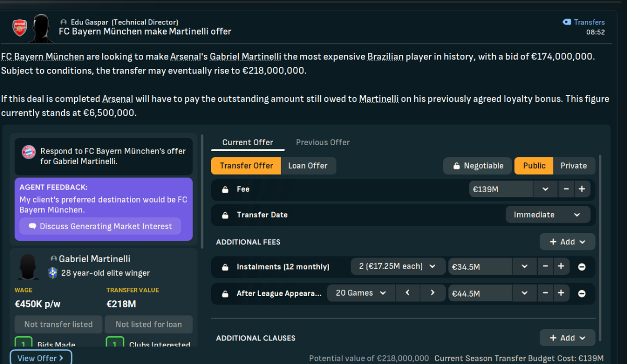Open the Transfer Date Immediate dropdown
Image resolution: width=627 pixels, height=364 pixels.
[548, 215]
